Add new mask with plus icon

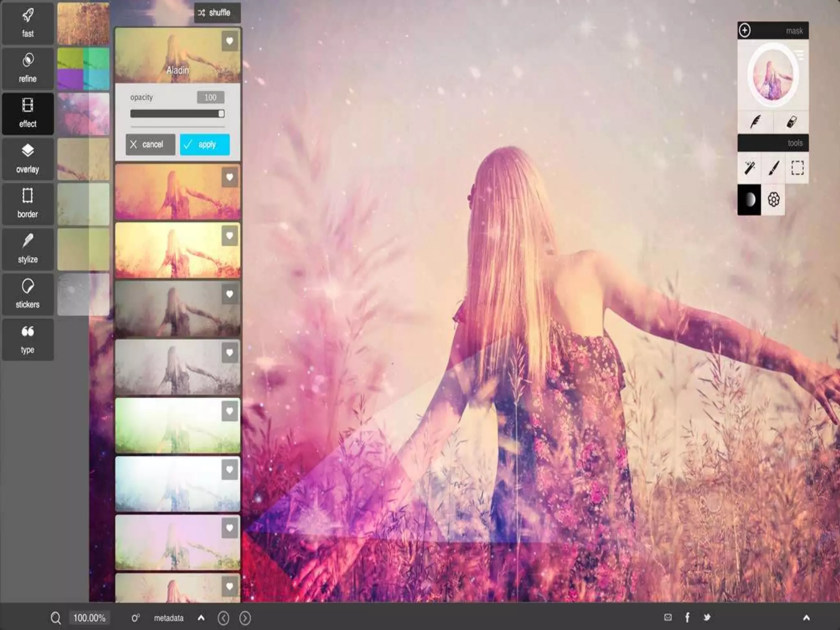coord(745,30)
